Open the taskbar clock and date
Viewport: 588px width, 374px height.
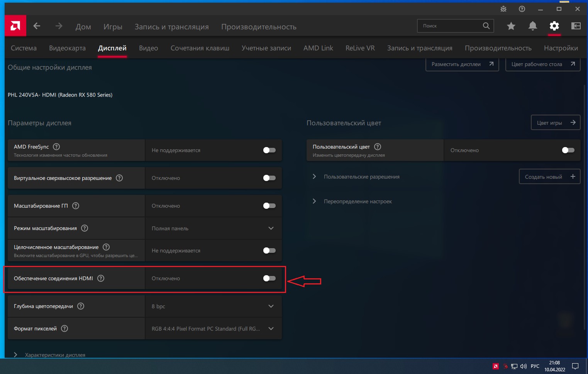click(555, 366)
